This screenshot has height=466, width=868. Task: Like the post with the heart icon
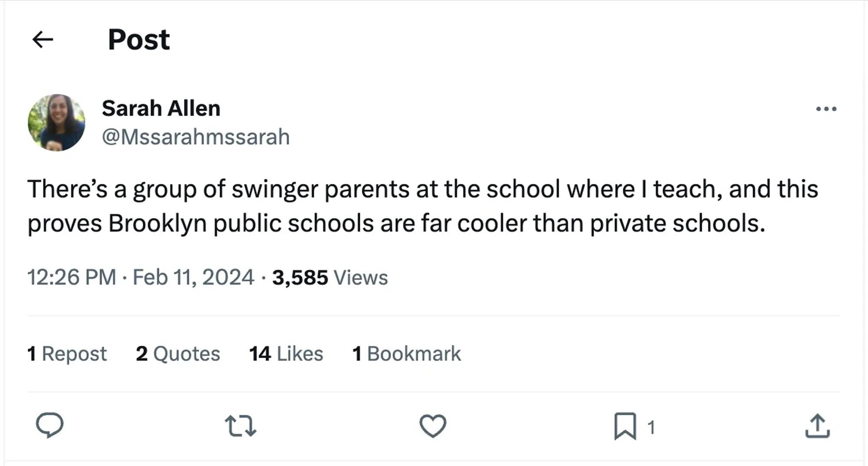tap(433, 426)
